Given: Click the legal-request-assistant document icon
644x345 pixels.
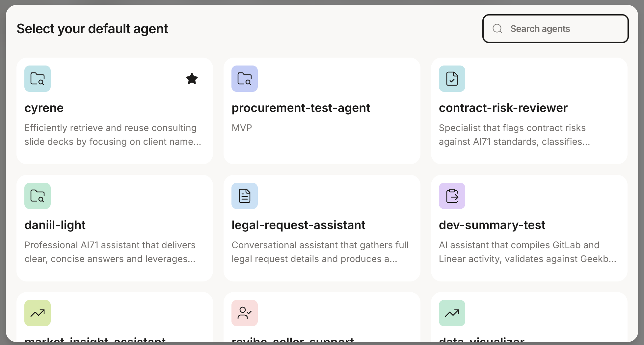Looking at the screenshot, I should [245, 196].
